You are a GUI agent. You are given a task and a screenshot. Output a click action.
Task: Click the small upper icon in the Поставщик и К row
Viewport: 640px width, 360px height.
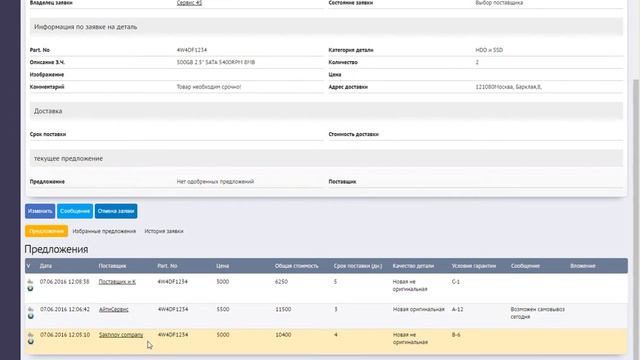click(30, 281)
